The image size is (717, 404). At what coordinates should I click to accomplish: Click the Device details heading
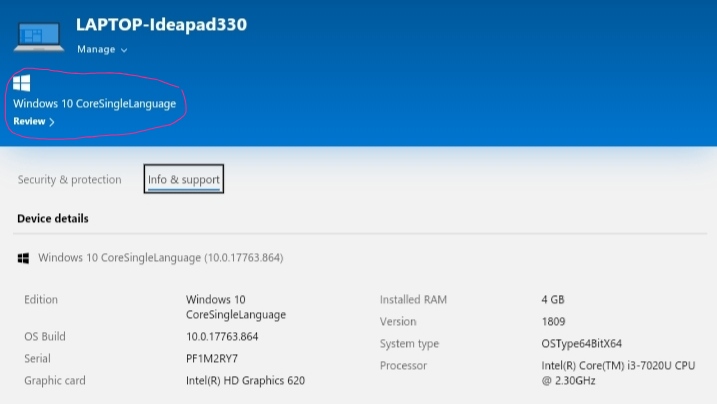click(53, 218)
